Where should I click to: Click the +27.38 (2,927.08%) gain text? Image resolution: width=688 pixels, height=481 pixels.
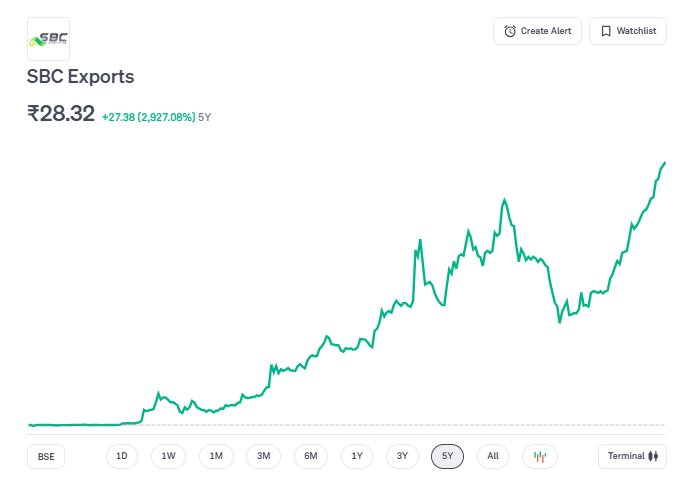[148, 117]
